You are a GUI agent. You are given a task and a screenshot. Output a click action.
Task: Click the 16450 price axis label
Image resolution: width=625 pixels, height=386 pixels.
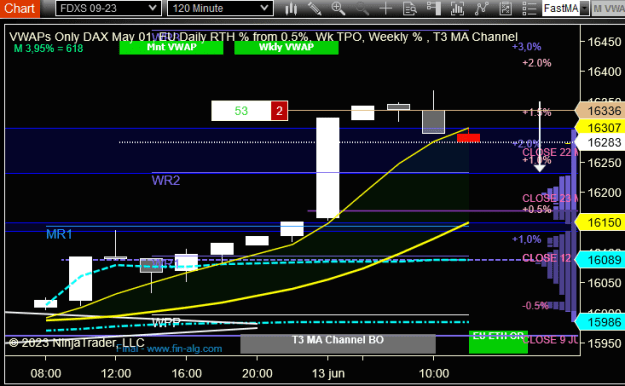(x=604, y=42)
